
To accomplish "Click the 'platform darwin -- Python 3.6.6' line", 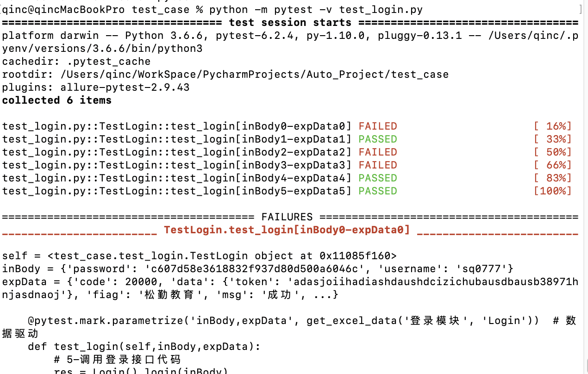I will (290, 36).
